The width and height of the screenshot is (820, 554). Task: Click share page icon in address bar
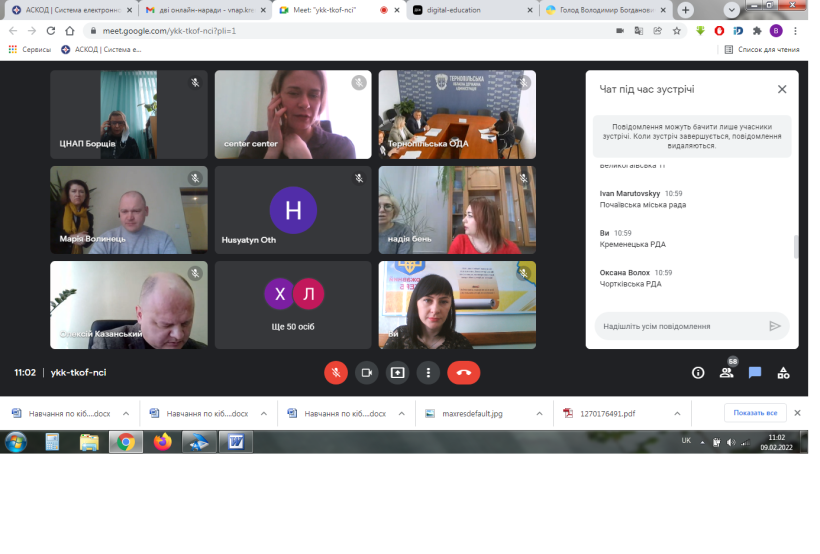coord(657,31)
